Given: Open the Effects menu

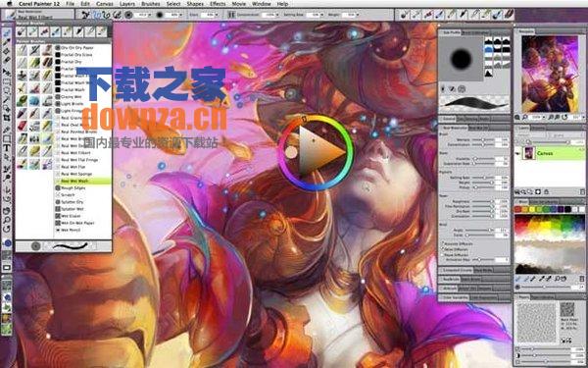Looking at the screenshot, I should point(218,4).
